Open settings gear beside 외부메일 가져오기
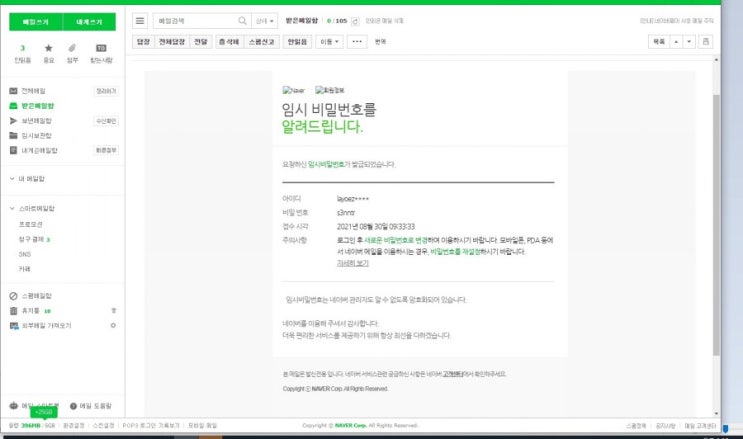The image size is (743, 439). pos(113,326)
